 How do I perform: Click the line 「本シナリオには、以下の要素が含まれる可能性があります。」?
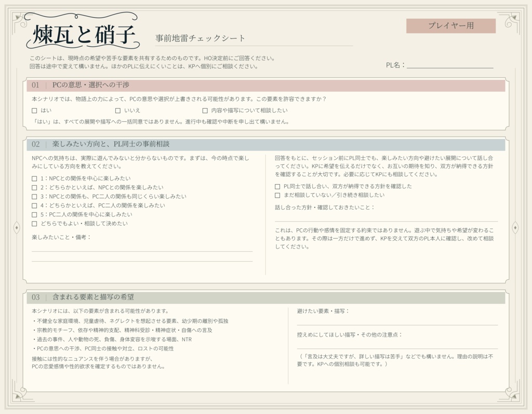coord(100,310)
